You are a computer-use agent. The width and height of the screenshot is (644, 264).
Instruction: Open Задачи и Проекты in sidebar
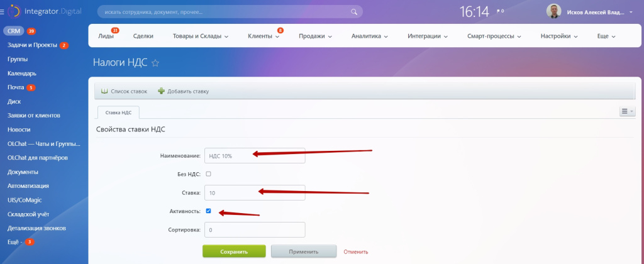[x=32, y=45]
